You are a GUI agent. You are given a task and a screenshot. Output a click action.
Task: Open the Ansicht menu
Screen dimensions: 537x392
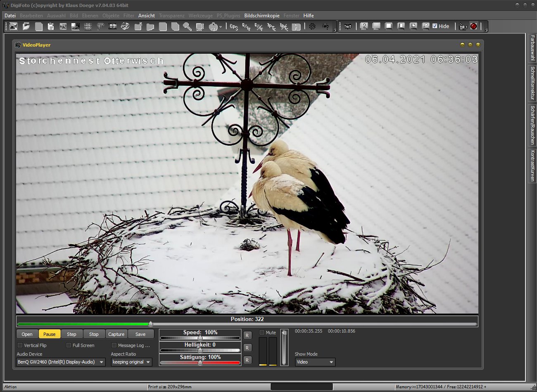click(x=146, y=16)
